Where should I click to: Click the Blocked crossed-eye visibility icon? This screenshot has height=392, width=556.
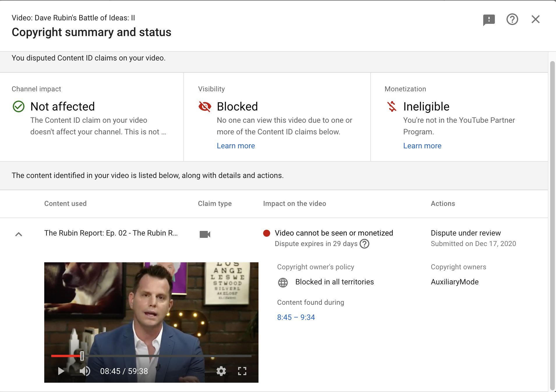coord(205,106)
